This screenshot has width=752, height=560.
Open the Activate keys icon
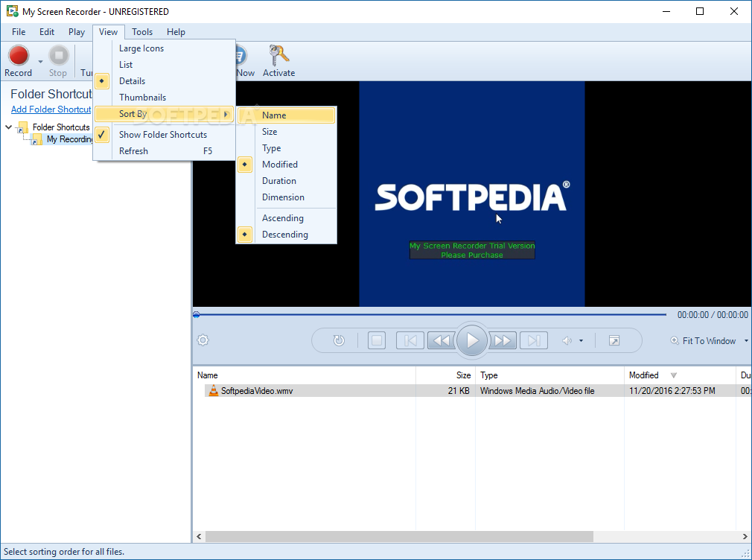point(278,56)
